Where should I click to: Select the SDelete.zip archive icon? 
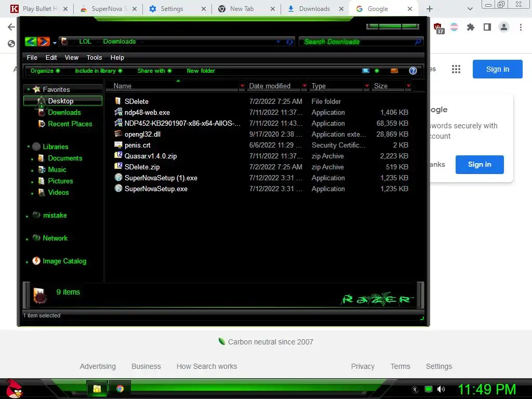[118, 167]
